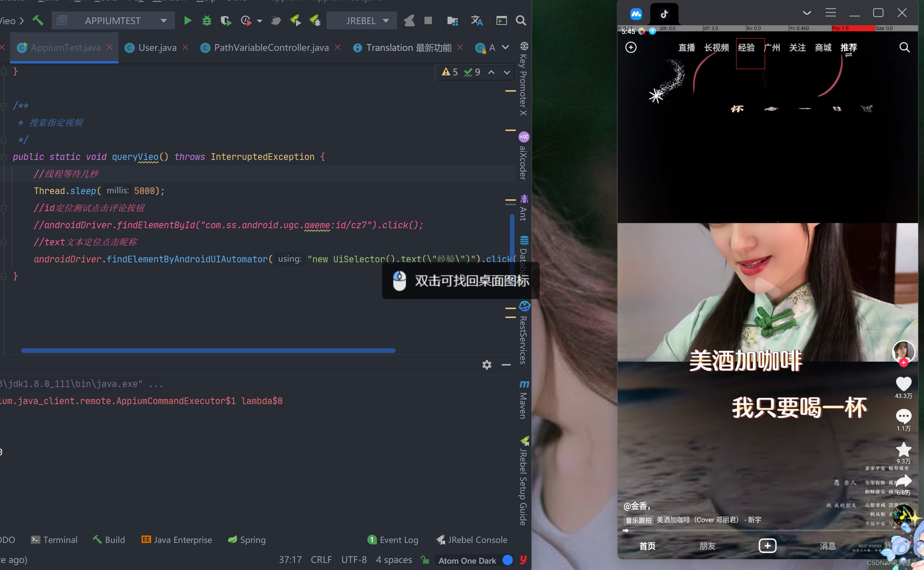This screenshot has width=924, height=570.
Task: Follow creator via red plus badge
Action: pos(903,363)
